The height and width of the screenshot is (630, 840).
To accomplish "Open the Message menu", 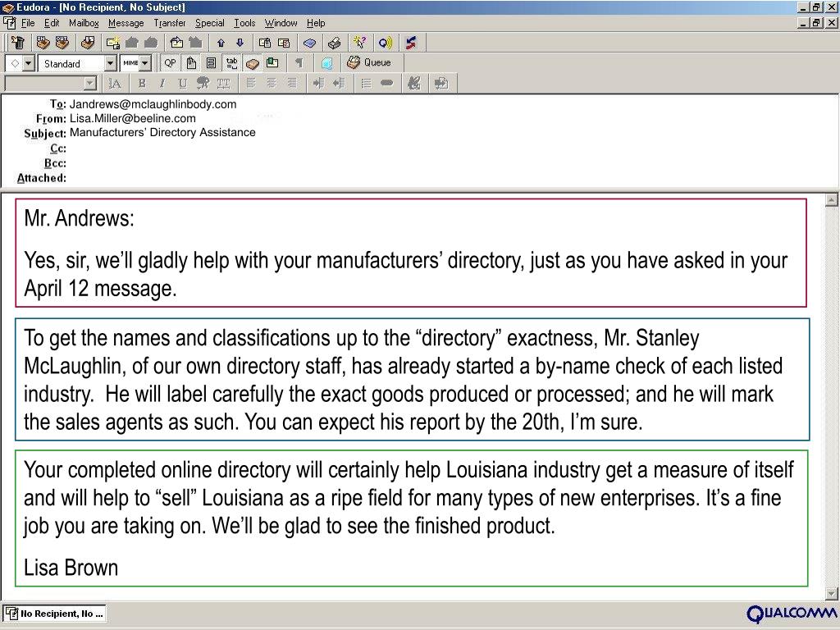I will (126, 23).
